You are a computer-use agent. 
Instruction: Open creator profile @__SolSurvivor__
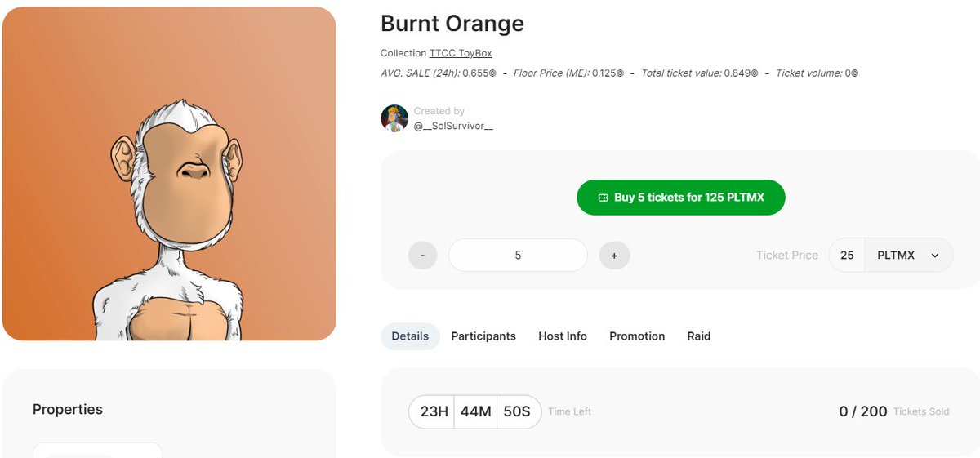[453, 125]
